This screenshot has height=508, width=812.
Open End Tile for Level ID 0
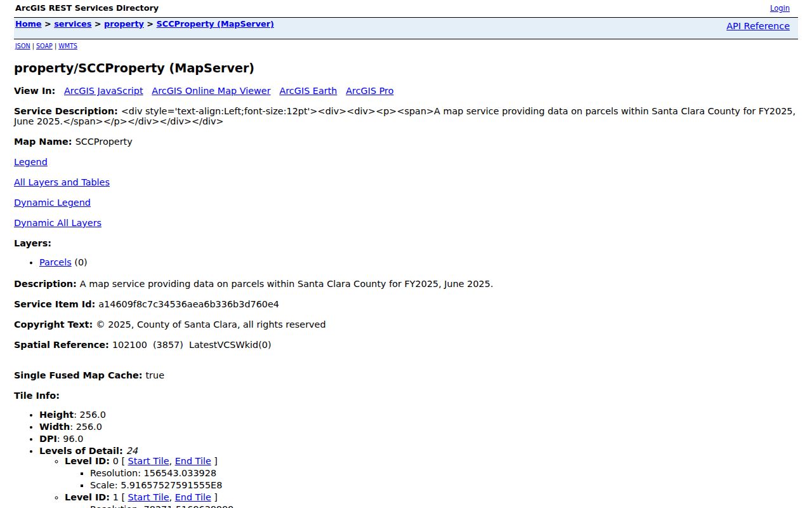(193, 461)
